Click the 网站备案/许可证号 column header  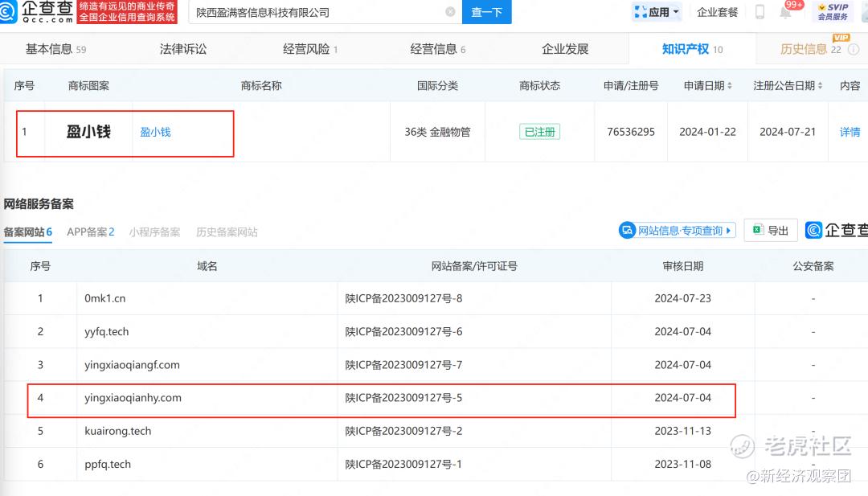(474, 266)
